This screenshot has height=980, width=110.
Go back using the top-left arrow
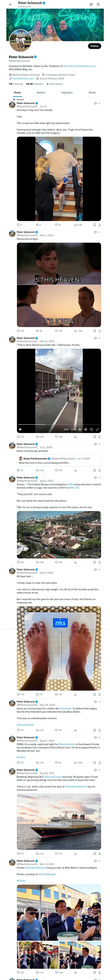[x=11, y=5]
